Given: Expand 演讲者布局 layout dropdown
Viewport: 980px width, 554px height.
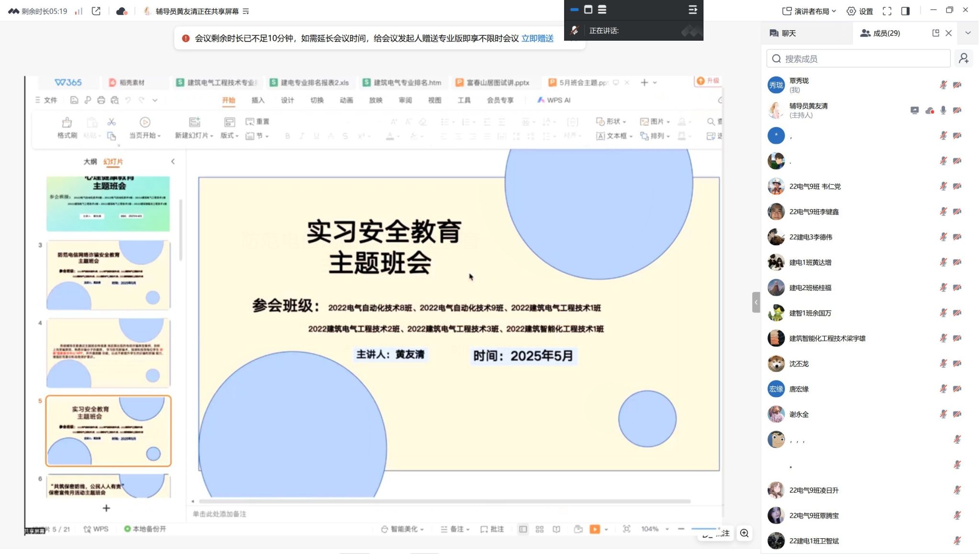Looking at the screenshot, I should [812, 11].
